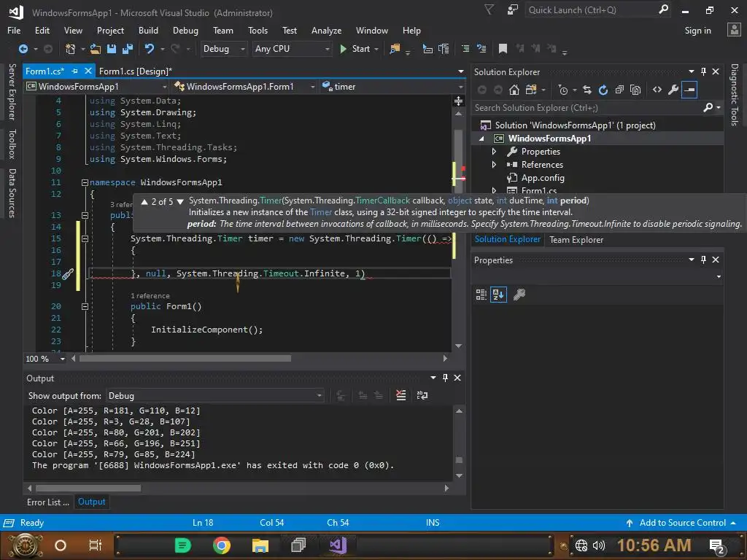
Task: Open the Server Explorer side tab
Action: tap(12, 92)
